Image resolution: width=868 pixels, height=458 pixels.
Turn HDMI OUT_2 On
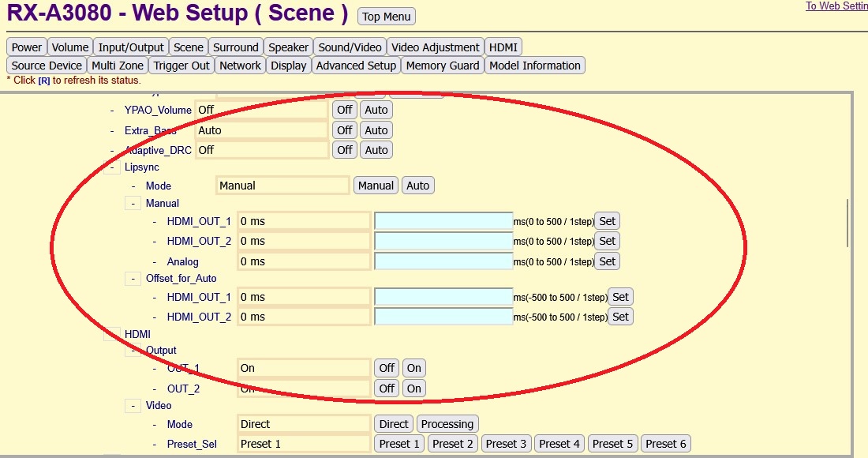(x=414, y=389)
